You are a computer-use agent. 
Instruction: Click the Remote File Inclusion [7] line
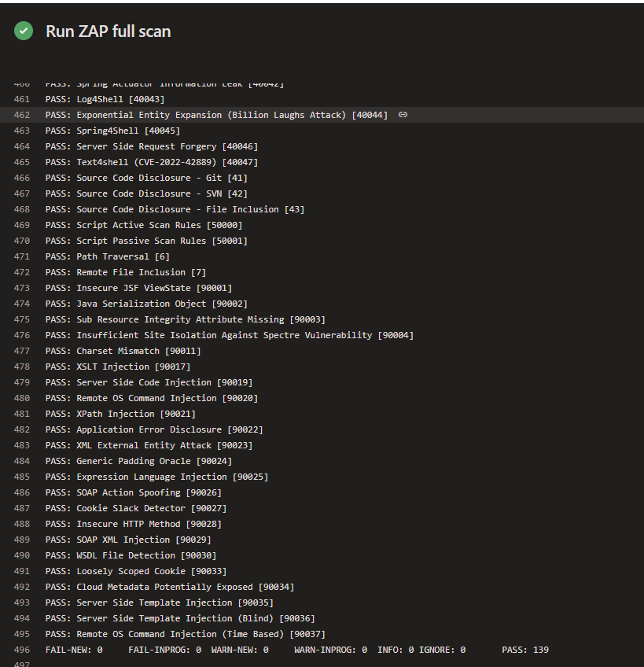[x=126, y=272]
